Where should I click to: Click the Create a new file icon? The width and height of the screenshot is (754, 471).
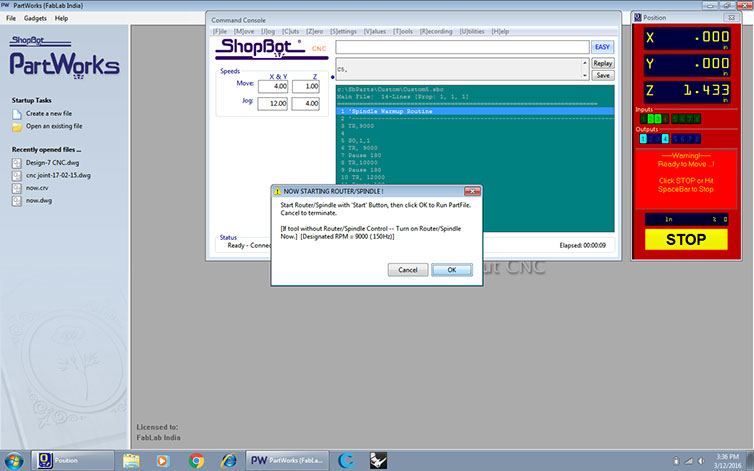pyautogui.click(x=17, y=114)
